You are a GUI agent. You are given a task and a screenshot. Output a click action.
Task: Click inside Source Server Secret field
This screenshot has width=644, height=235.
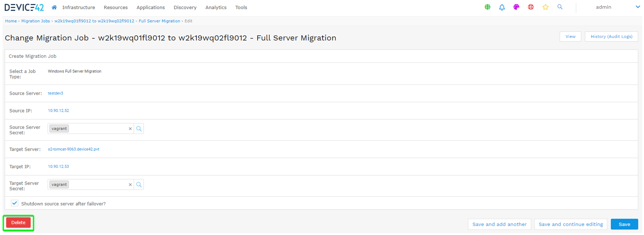[98, 129]
